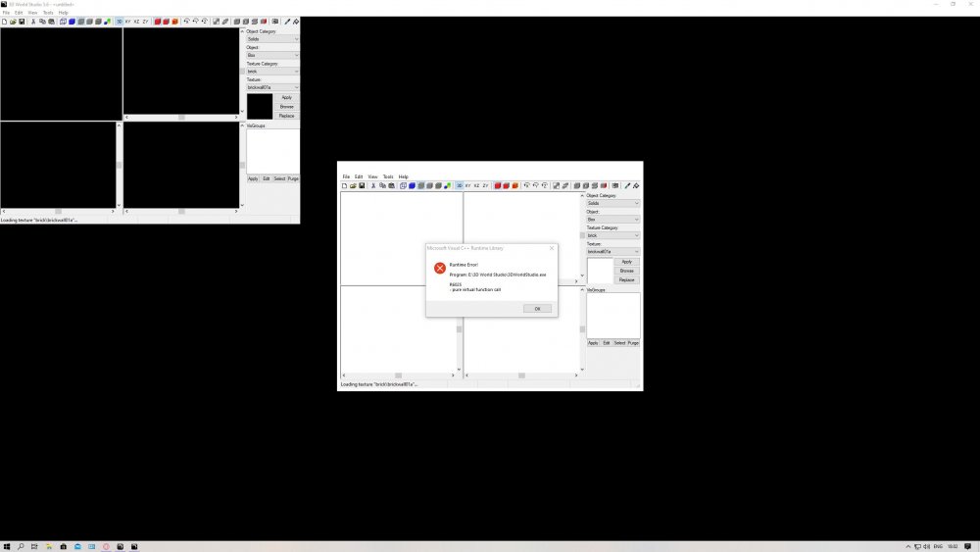Viewport: 980px width, 552px height.
Task: Toggle ZY view mode in window behind error dialog
Action: (x=486, y=185)
